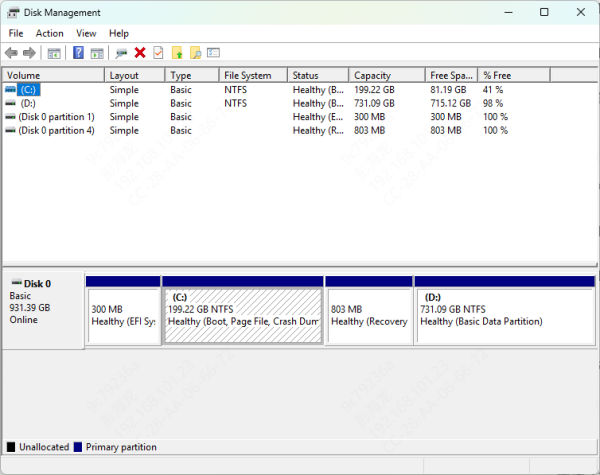Click the 803 MB capacity cell
Screen dimensions: 600x475
[x=369, y=131]
